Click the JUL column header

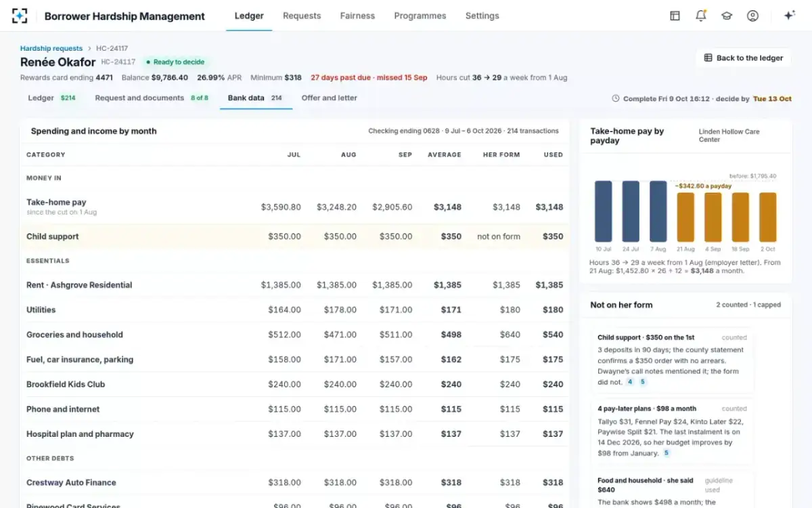coord(294,155)
